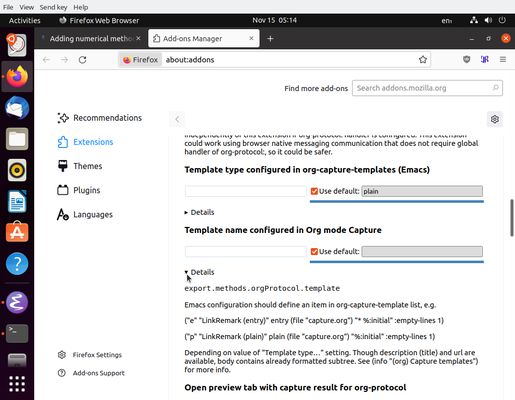The height and width of the screenshot is (400, 515).
Task: Open the Recommendations section
Action: pyautogui.click(x=99, y=118)
